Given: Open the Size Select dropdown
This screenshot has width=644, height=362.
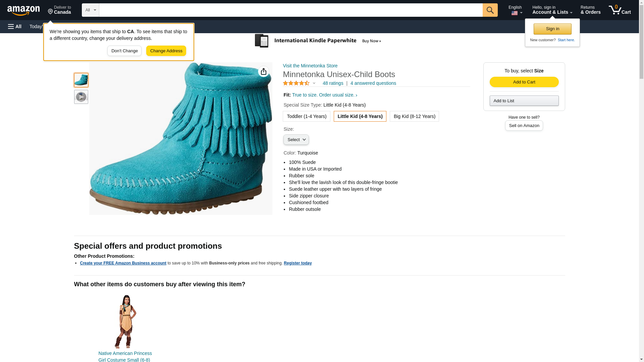Looking at the screenshot, I should pos(296,140).
